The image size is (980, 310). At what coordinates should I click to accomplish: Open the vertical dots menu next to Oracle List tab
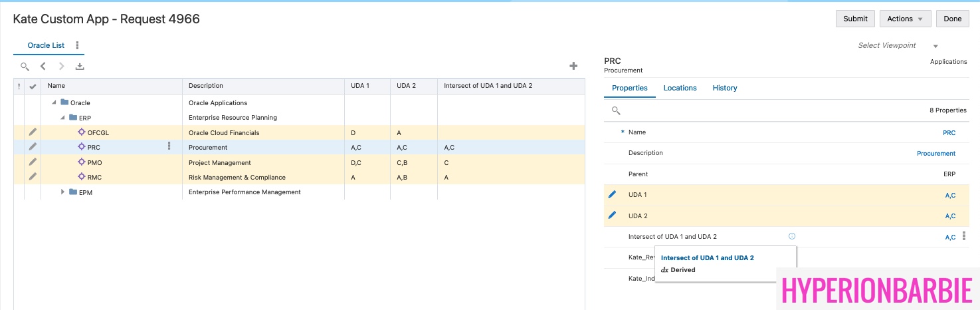[77, 45]
